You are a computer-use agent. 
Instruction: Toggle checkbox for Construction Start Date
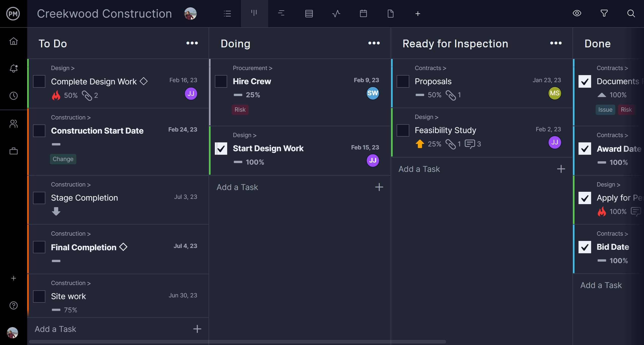[x=39, y=131]
